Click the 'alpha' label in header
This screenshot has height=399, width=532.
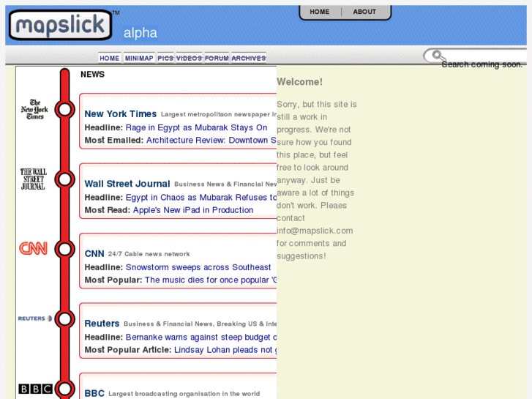point(140,33)
